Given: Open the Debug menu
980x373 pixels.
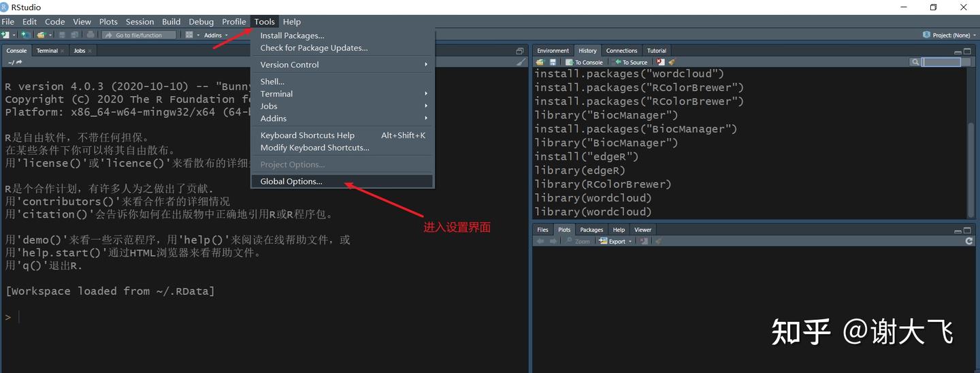Looking at the screenshot, I should point(201,22).
